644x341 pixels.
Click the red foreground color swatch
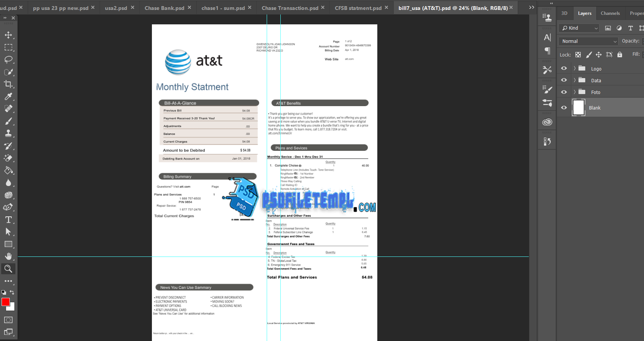(6, 302)
